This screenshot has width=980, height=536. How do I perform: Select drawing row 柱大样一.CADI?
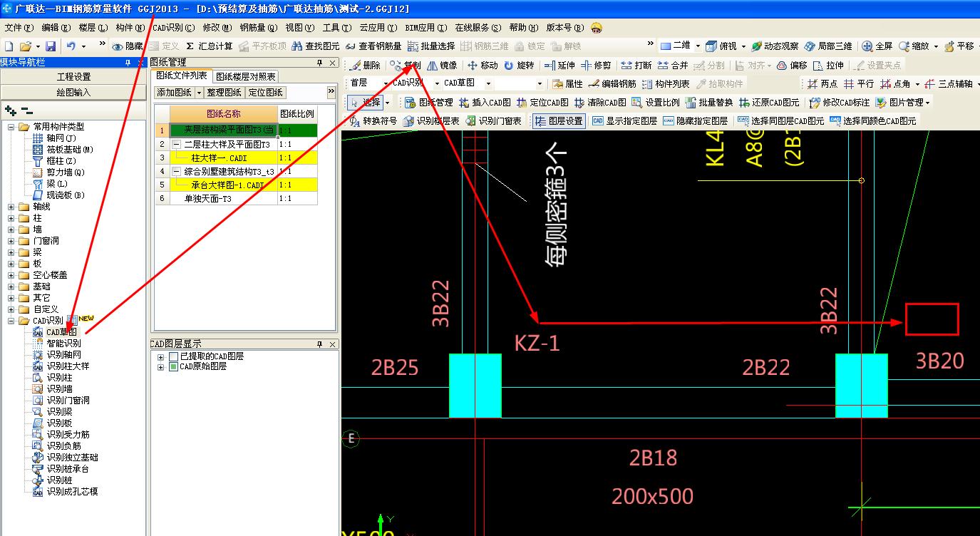tap(219, 158)
